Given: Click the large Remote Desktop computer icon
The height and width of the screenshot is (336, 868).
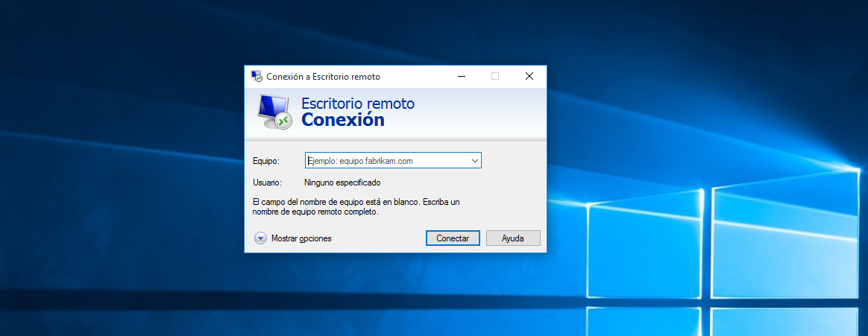Looking at the screenshot, I should [x=273, y=112].
